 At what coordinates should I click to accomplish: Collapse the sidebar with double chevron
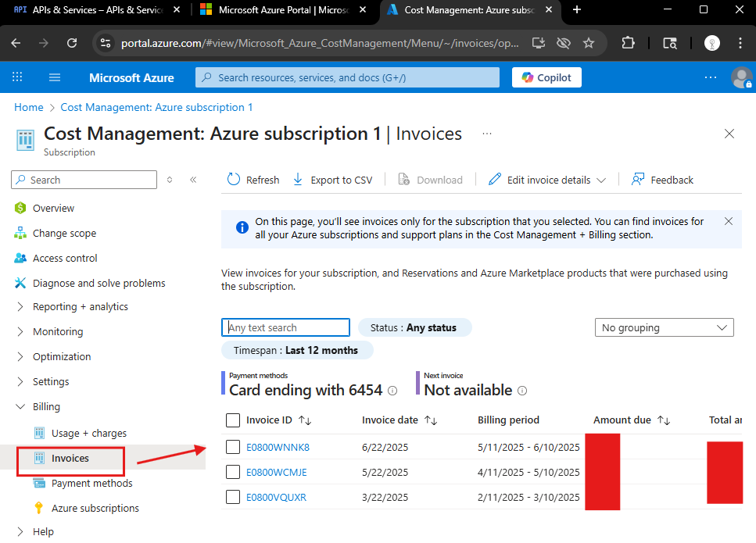click(x=193, y=180)
